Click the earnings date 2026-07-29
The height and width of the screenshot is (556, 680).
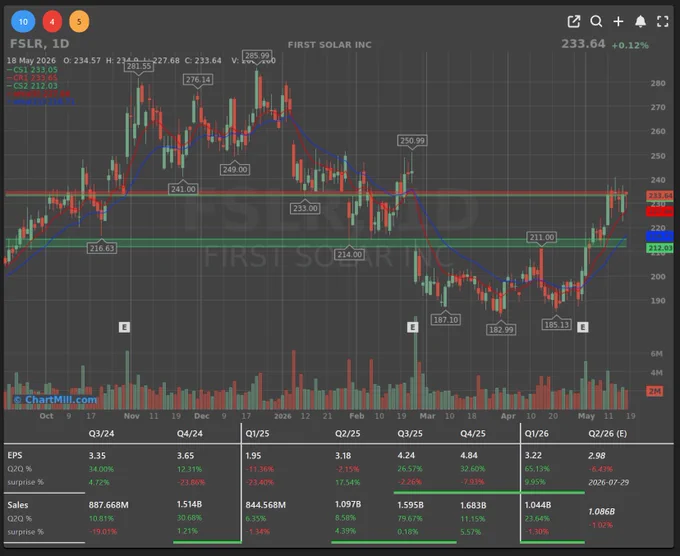pyautogui.click(x=608, y=482)
